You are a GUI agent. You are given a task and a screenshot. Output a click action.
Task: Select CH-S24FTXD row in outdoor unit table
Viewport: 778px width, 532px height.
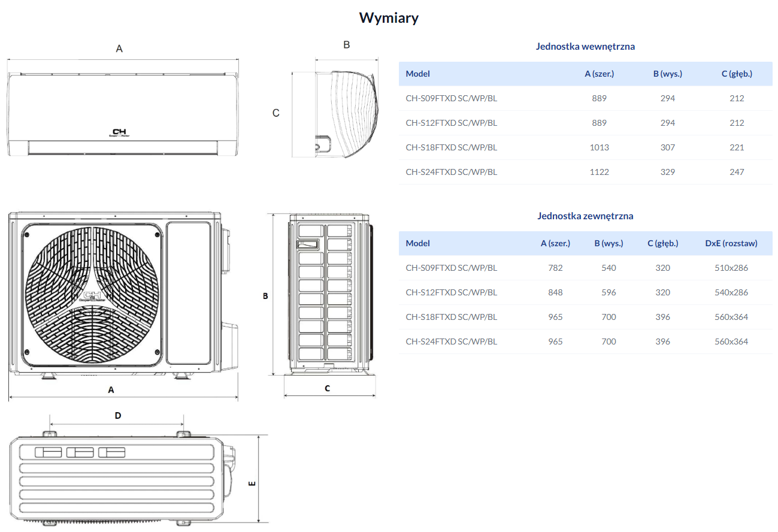pyautogui.click(x=585, y=341)
